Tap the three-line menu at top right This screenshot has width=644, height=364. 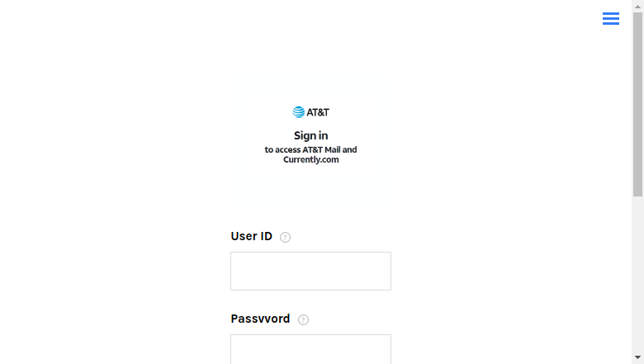tap(611, 18)
